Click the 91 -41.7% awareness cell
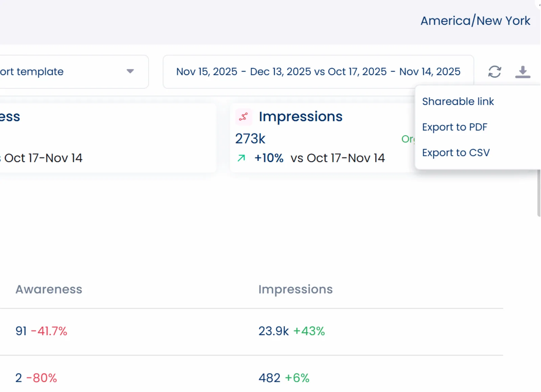 41,331
